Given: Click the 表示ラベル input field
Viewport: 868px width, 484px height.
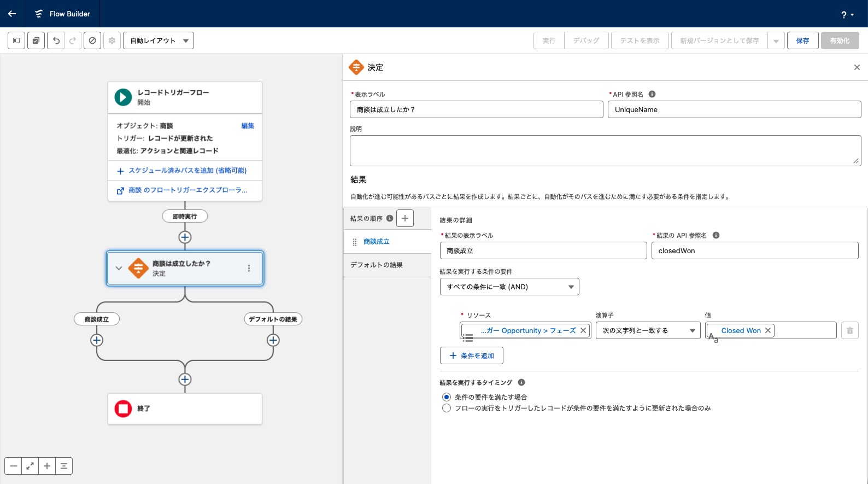Looking at the screenshot, I should coord(477,109).
